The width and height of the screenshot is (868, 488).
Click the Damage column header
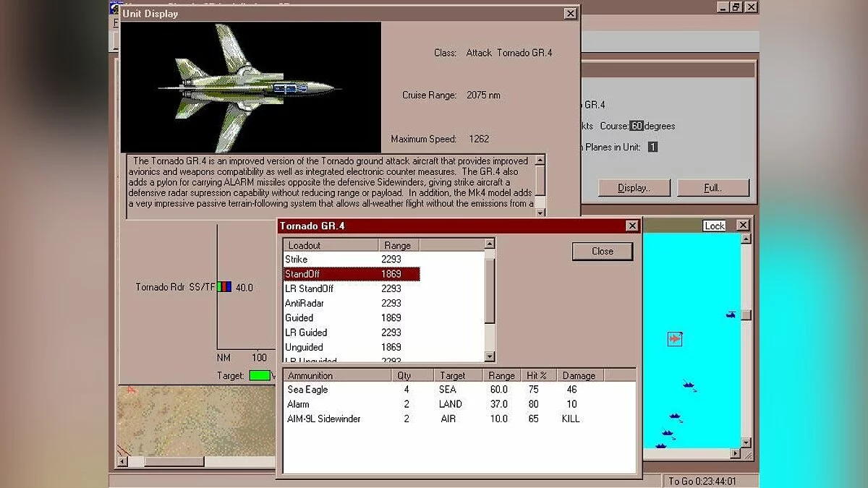579,375
